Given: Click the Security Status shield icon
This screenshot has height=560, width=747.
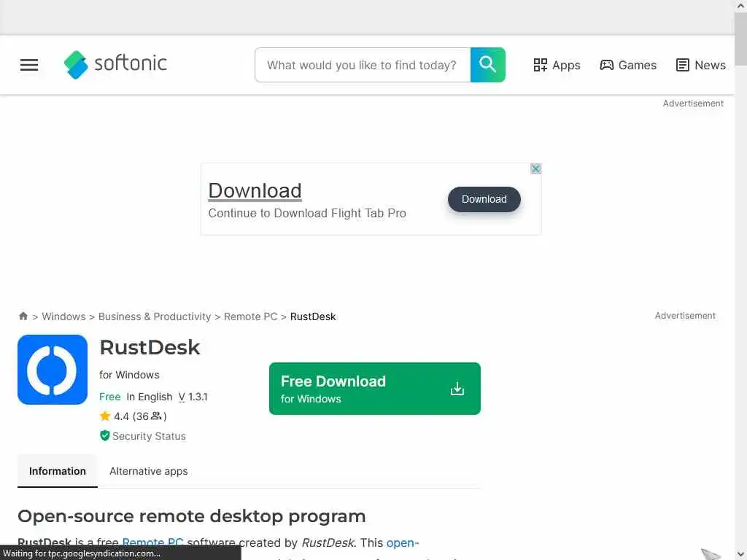Looking at the screenshot, I should tap(105, 436).
